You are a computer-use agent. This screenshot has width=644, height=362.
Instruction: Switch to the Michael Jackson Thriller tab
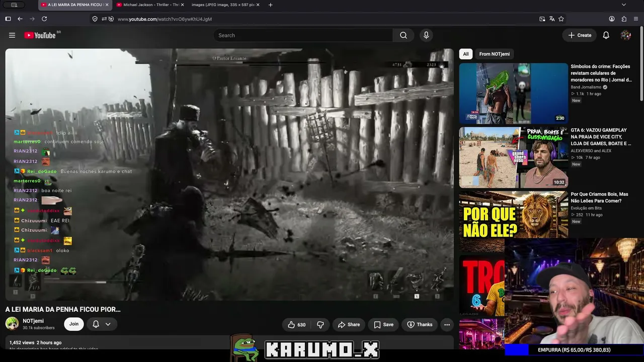tap(149, 5)
